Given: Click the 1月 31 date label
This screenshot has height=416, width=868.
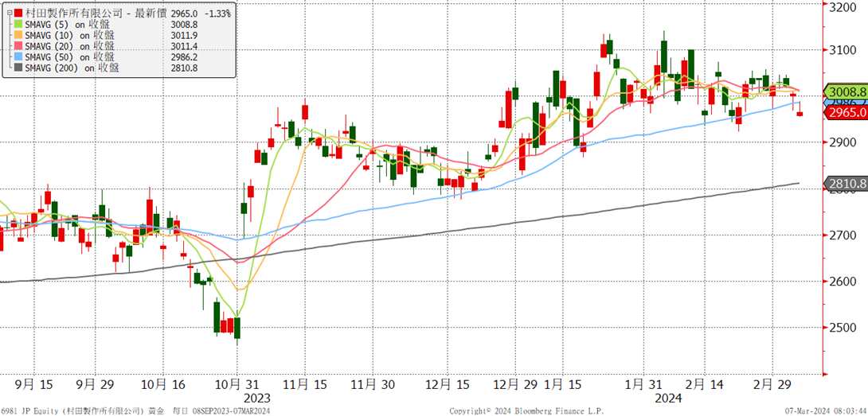Looking at the screenshot, I should coord(643,385).
